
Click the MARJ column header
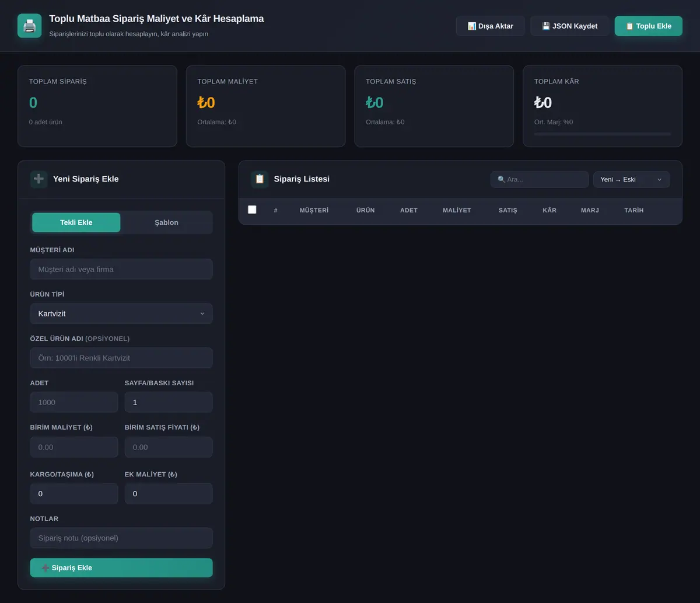click(x=590, y=210)
